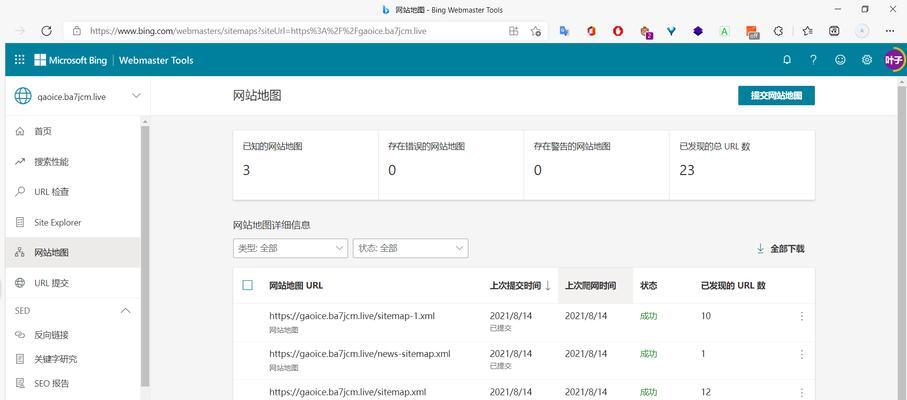907x400 pixels.
Task: Open the help question mark icon
Action: (813, 60)
